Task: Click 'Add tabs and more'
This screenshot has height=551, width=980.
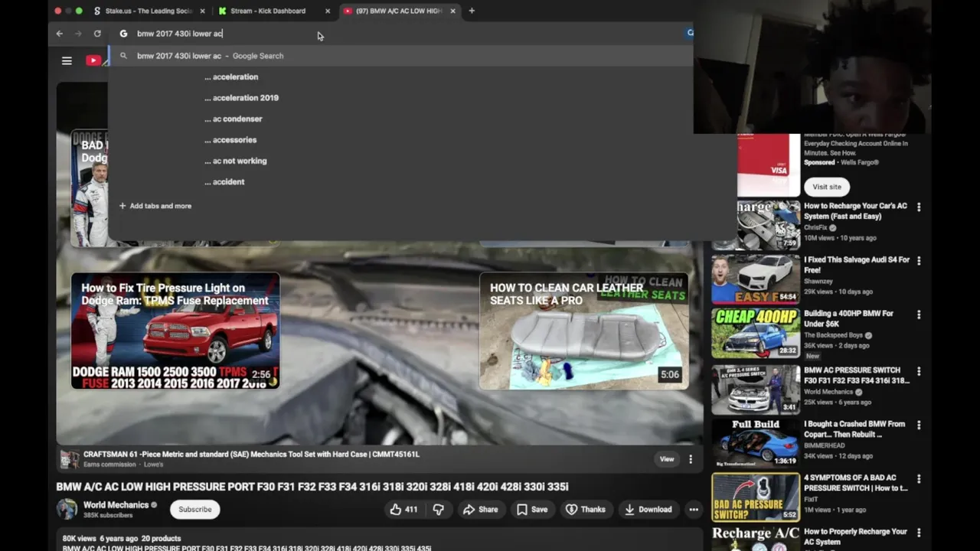Action: [x=155, y=206]
